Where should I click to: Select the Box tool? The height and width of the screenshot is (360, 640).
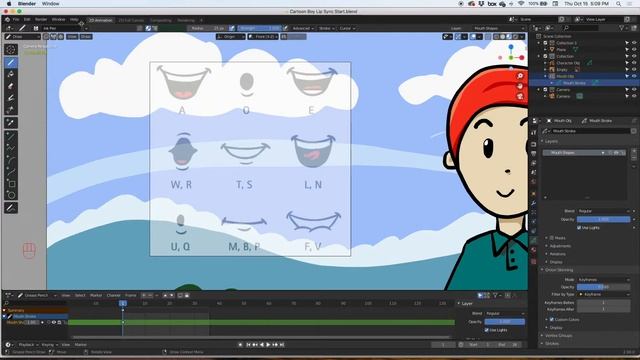pyautogui.click(x=11, y=184)
